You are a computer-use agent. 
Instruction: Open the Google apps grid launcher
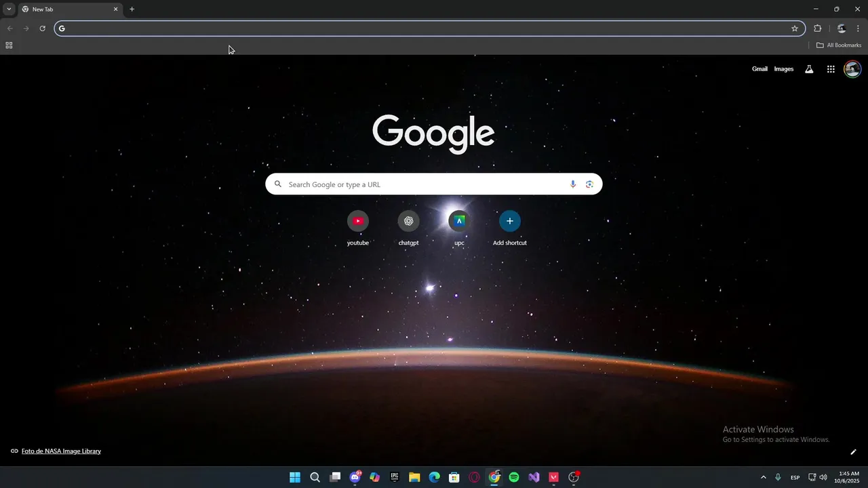(831, 69)
